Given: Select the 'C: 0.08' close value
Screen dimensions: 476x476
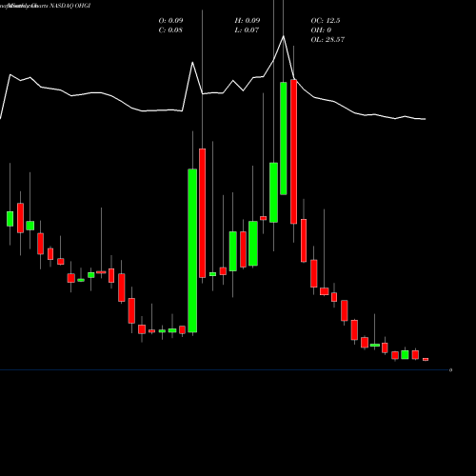Looking at the screenshot, I should point(170,30).
